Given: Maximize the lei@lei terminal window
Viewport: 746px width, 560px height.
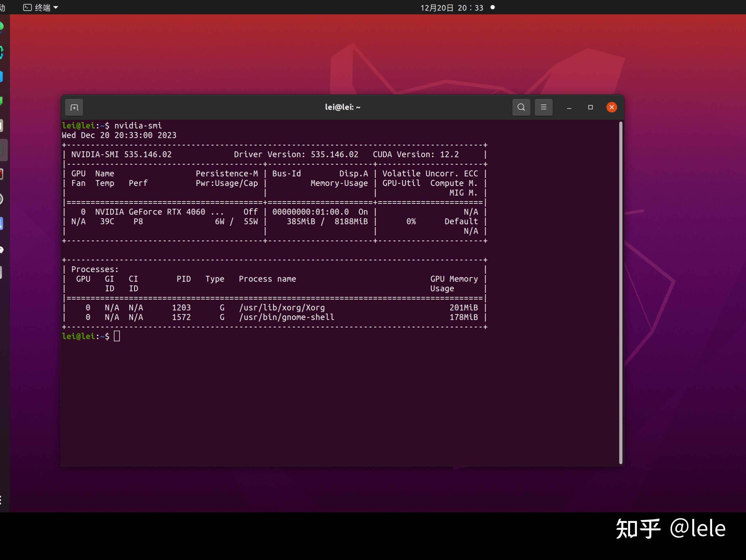Looking at the screenshot, I should point(590,107).
